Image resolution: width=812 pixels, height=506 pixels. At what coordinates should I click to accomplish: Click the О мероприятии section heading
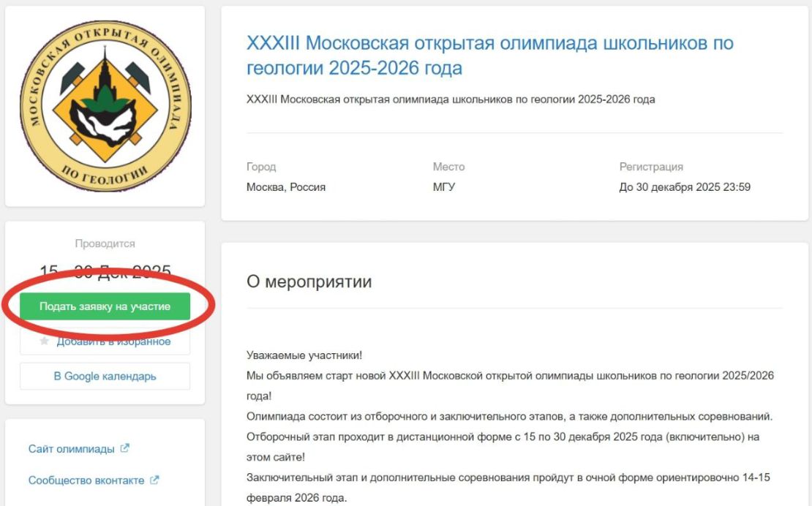pyautogui.click(x=309, y=282)
